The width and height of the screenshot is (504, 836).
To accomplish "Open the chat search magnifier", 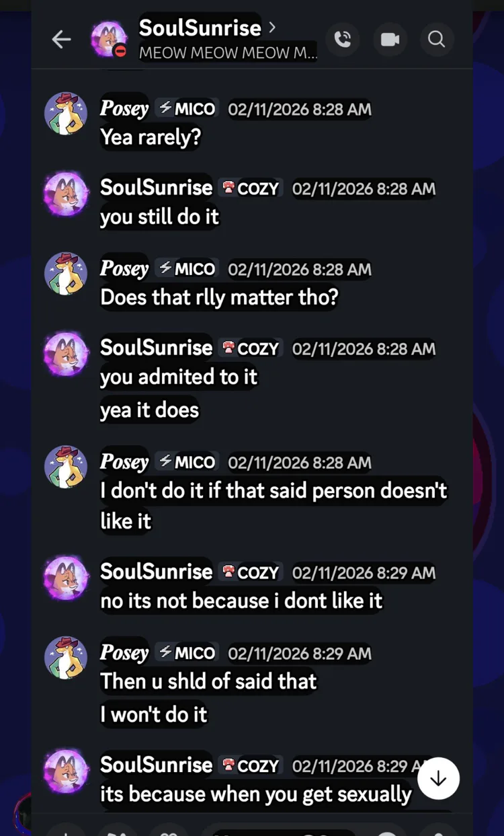I will click(437, 40).
